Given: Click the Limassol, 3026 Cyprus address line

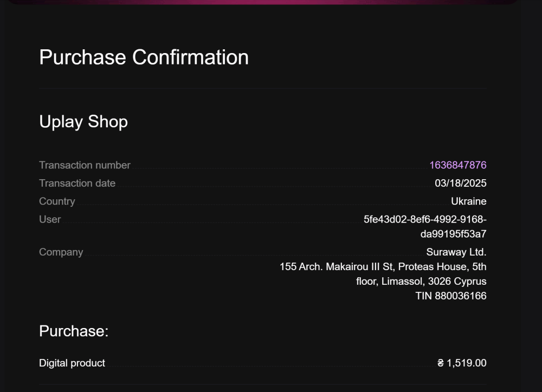Looking at the screenshot, I should pyautogui.click(x=421, y=282).
